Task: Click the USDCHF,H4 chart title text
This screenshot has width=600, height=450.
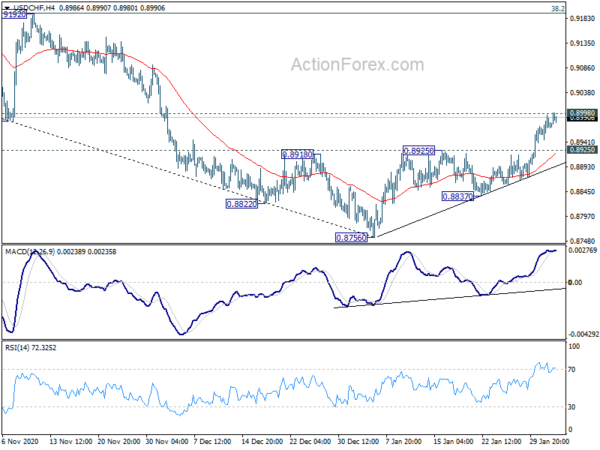Action: pos(34,8)
